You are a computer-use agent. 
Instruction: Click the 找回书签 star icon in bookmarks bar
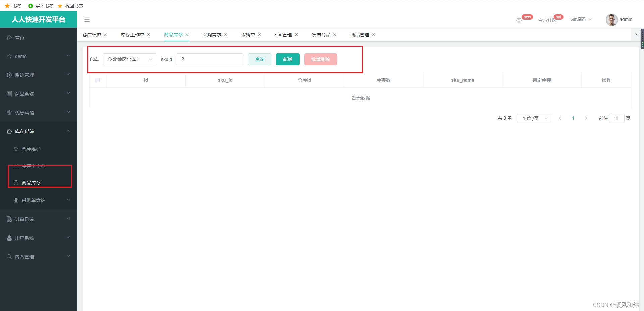coord(60,6)
